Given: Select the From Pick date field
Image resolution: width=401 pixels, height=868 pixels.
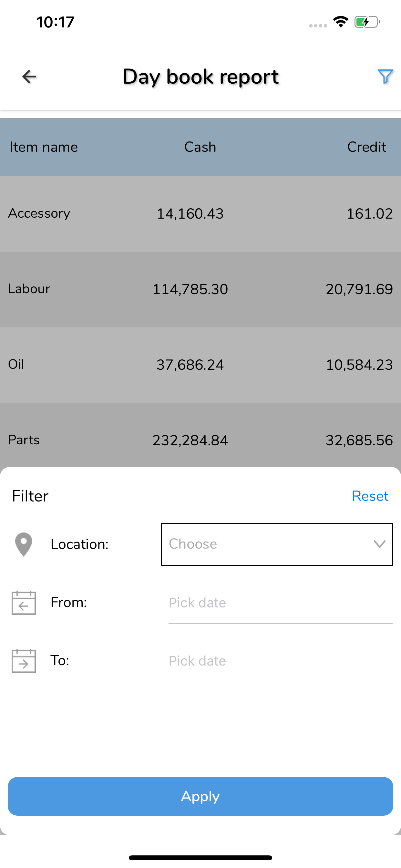Looking at the screenshot, I should pyautogui.click(x=281, y=603).
